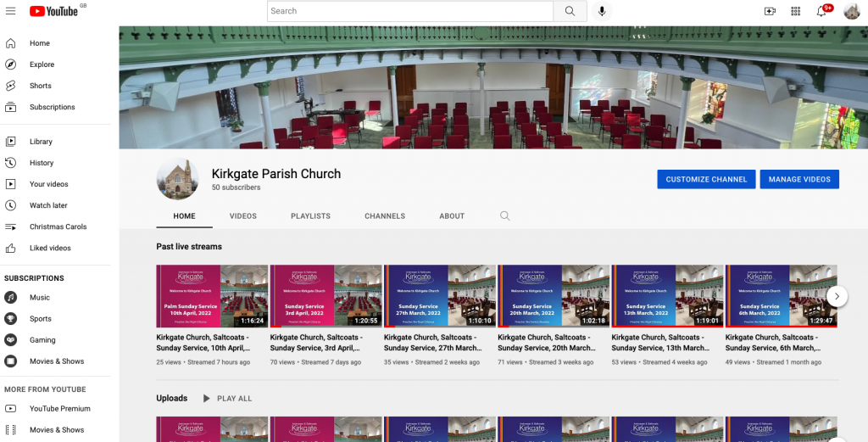This screenshot has height=442, width=868.
Task: Click the Customize Channel button
Action: 706,180
